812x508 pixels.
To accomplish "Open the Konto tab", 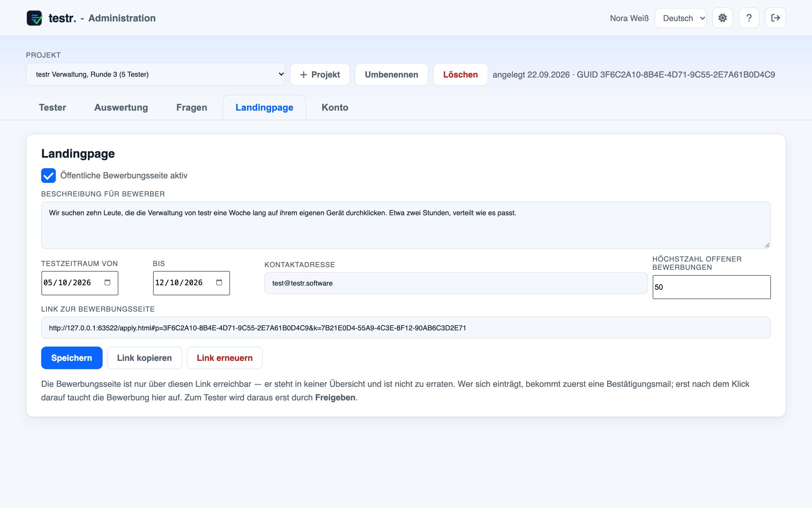I will pyautogui.click(x=335, y=108).
